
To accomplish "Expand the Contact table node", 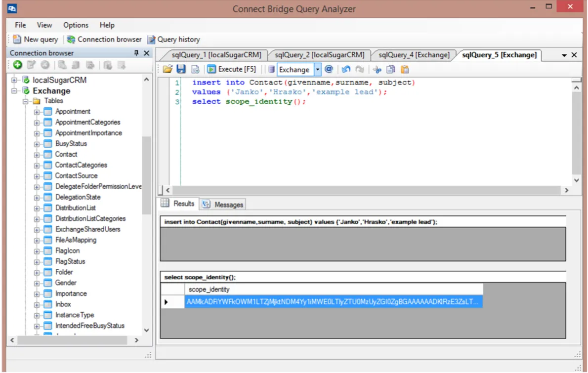I will click(37, 155).
